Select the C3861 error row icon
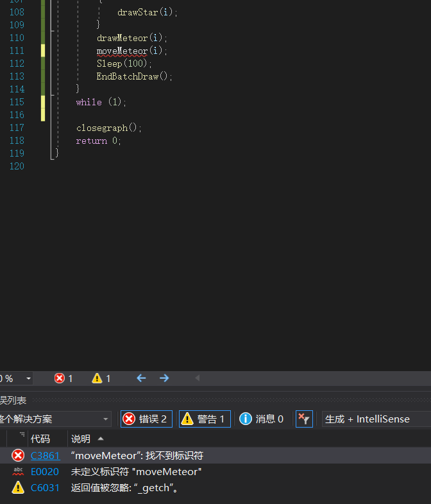 click(18, 455)
